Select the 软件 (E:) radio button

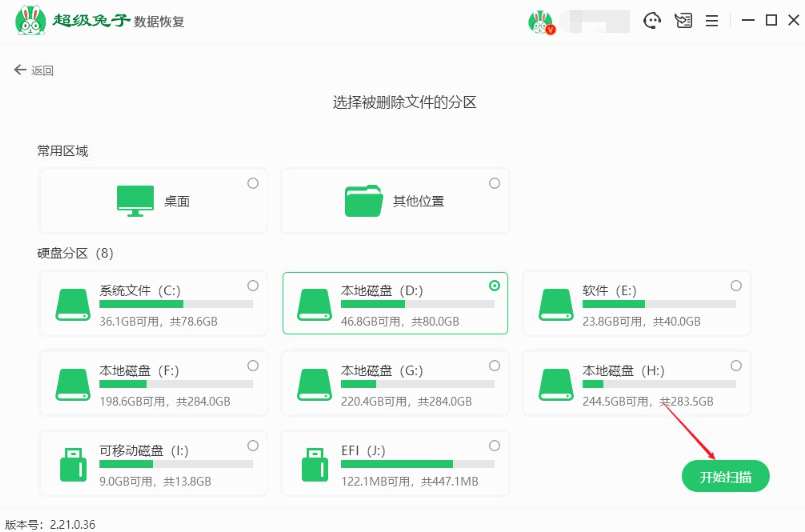736,286
